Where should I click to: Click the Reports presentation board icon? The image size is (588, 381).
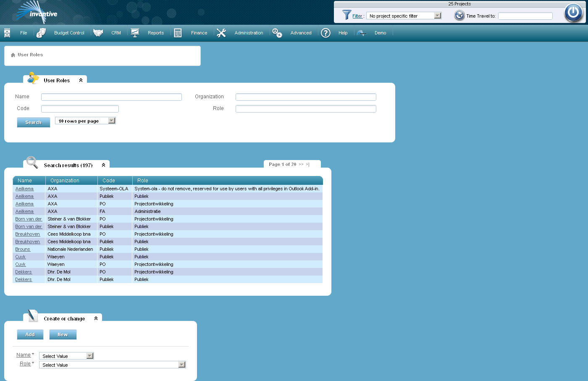point(135,33)
